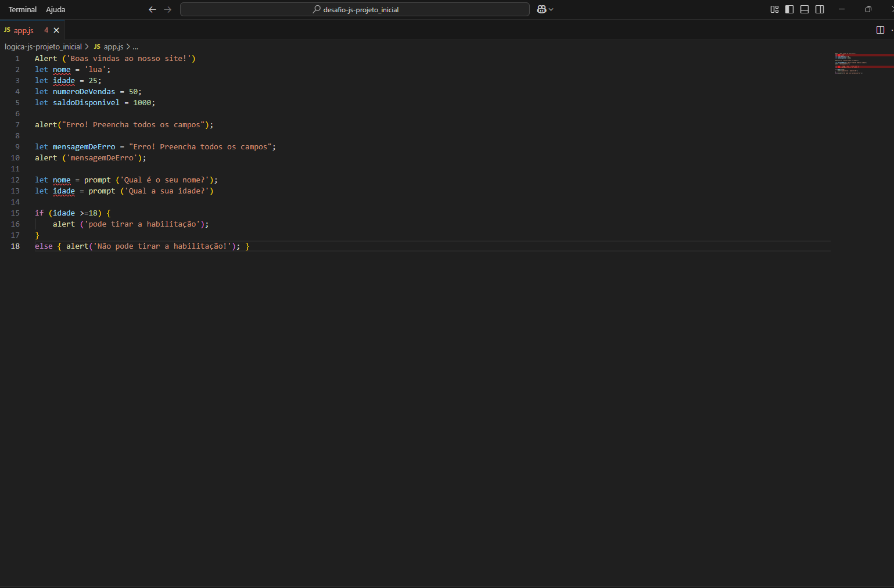This screenshot has width=894, height=588.
Task: Toggle the primary sidebar visibility
Action: click(x=789, y=9)
